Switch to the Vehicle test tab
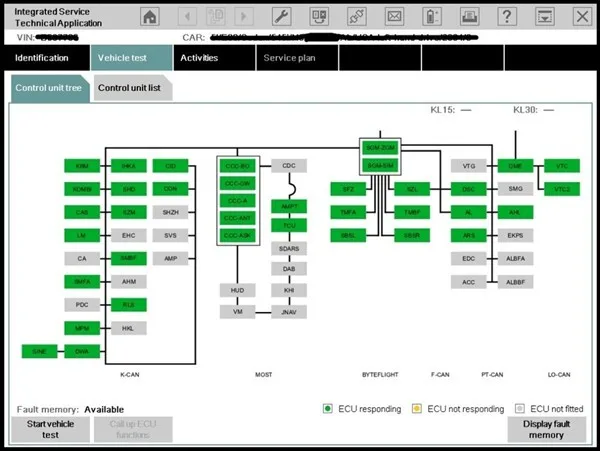Image resolution: width=600 pixels, height=451 pixels. tap(131, 58)
